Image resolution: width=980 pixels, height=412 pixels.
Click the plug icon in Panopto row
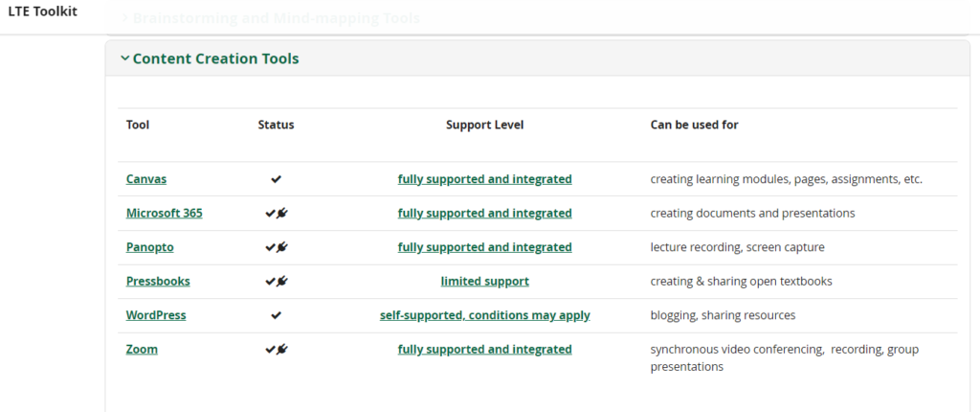point(282,247)
